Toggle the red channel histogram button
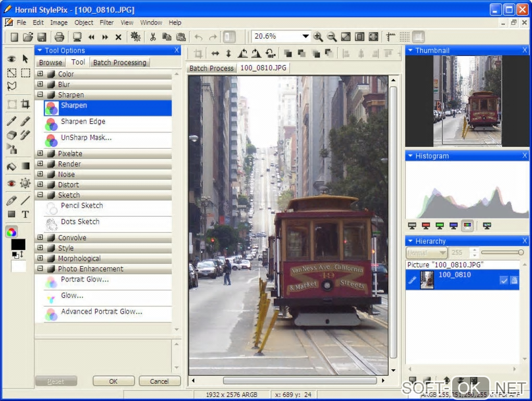532x401 pixels. point(426,226)
